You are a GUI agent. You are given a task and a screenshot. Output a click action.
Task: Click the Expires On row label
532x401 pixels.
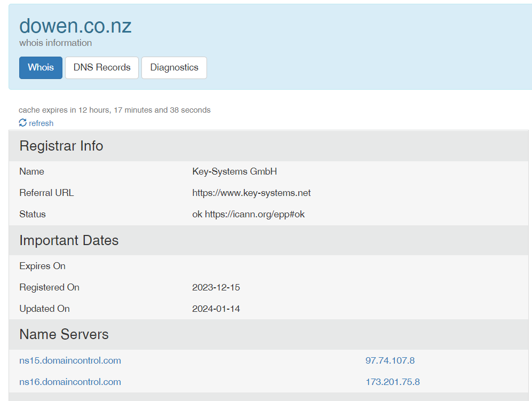[x=42, y=266]
